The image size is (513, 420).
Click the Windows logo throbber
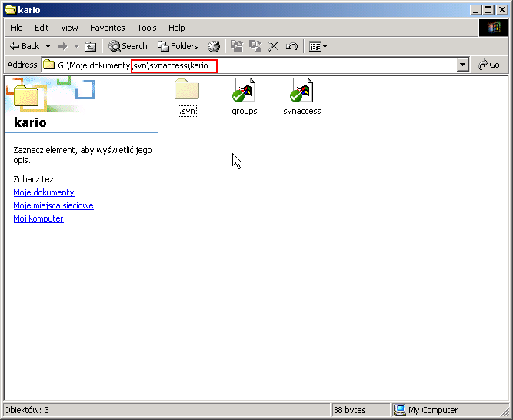pyautogui.click(x=493, y=28)
